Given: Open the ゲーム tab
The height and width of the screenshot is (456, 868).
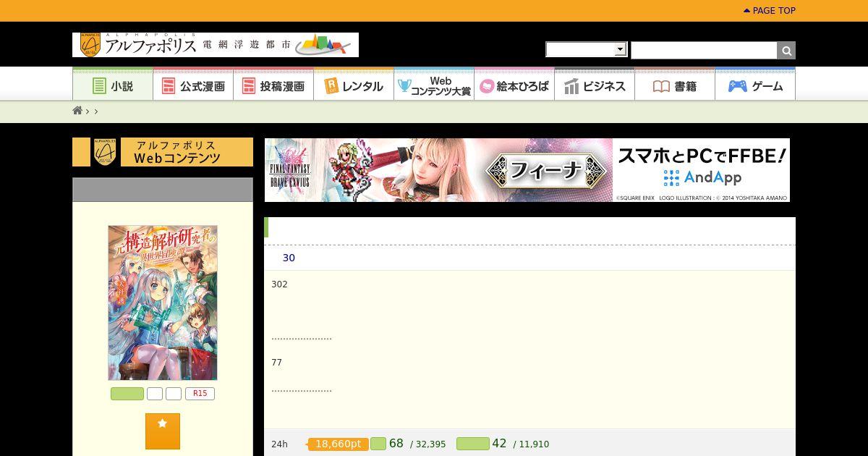Looking at the screenshot, I should point(755,85).
